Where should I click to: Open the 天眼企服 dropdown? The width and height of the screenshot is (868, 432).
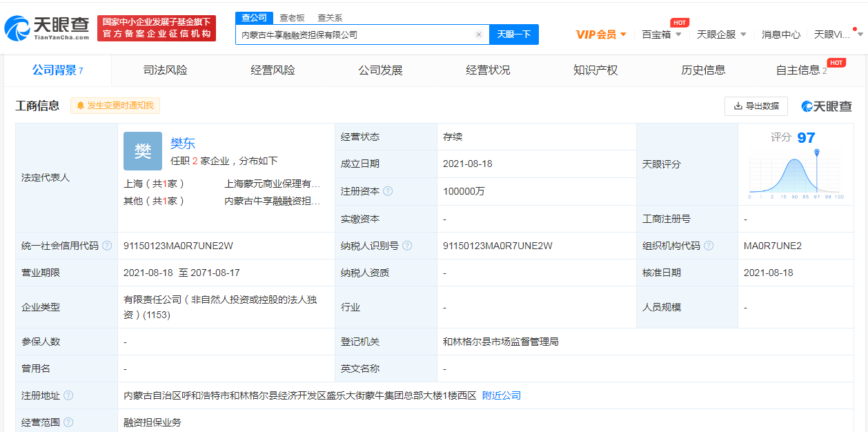pos(722,35)
